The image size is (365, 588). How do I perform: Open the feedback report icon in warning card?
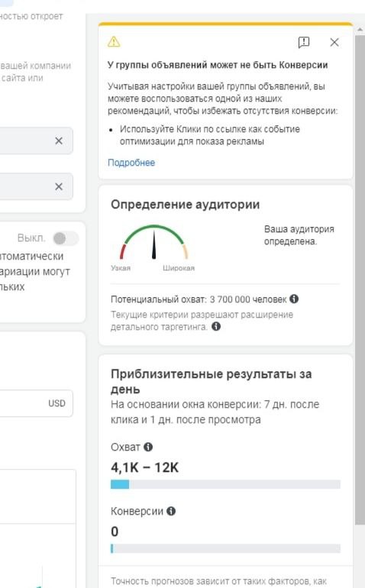click(x=303, y=42)
